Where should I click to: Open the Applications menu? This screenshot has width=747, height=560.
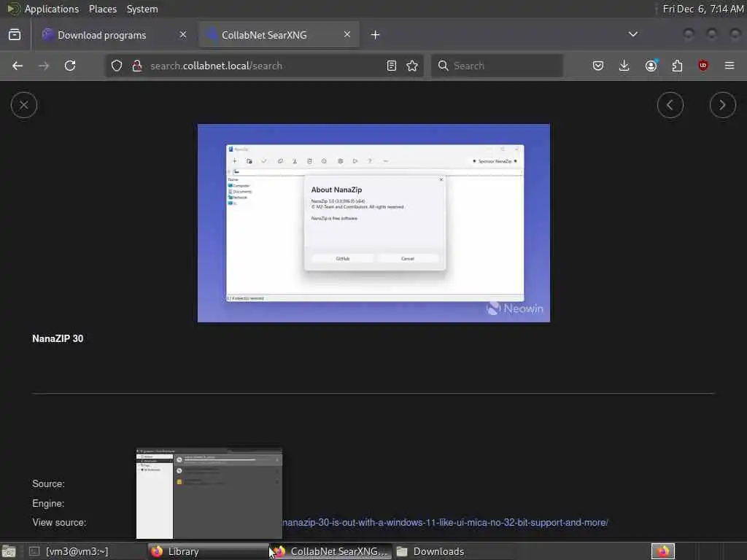click(52, 9)
